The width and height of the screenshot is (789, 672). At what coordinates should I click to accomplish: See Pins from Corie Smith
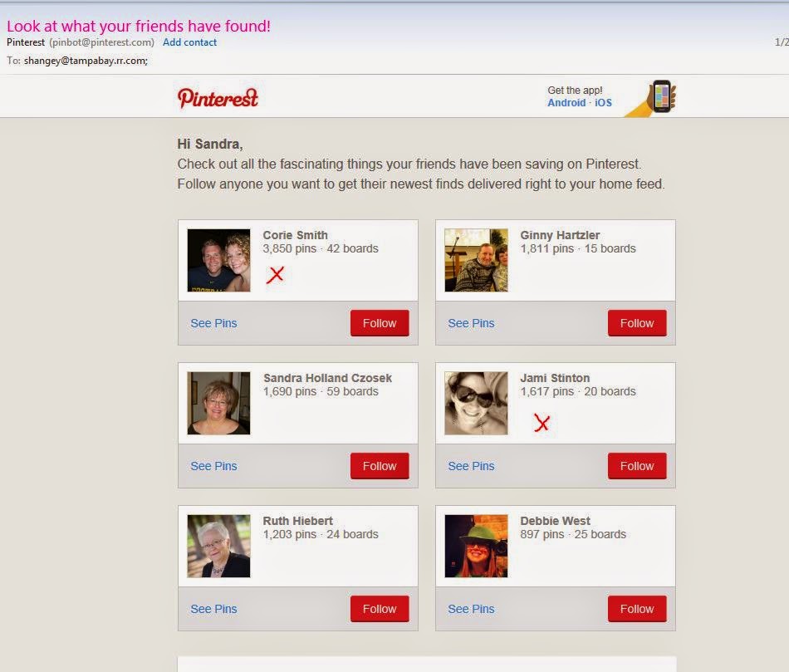[x=213, y=323]
